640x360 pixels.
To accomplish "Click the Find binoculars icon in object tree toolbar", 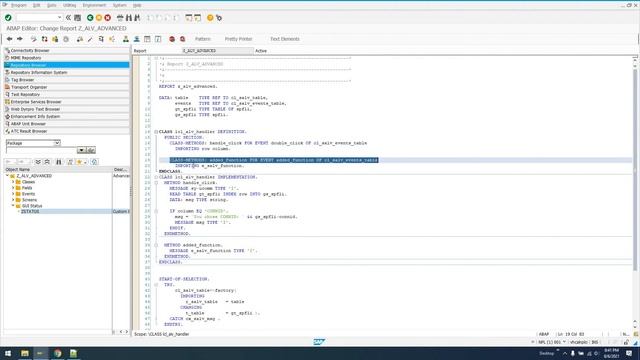I will pyautogui.click(x=58, y=162).
